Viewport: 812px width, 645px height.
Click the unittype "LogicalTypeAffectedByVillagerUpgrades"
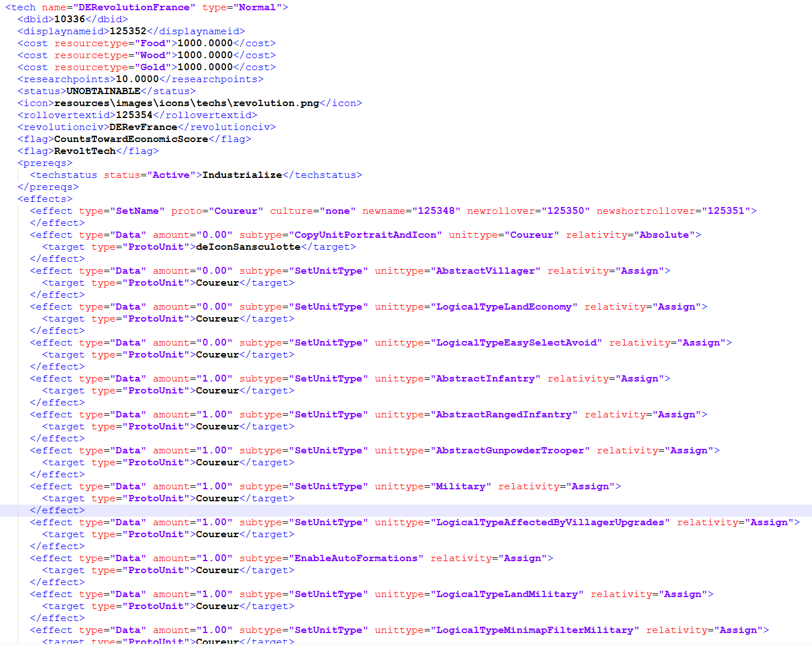pos(550,522)
